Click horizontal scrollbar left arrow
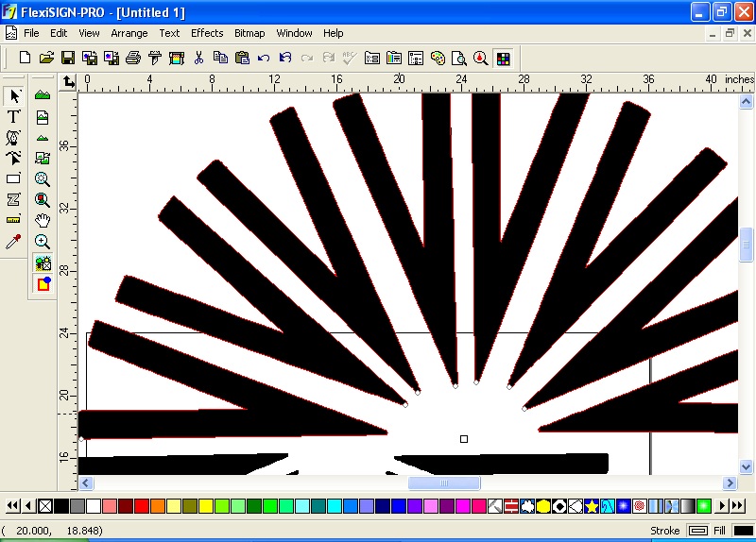Image resolution: width=756 pixels, height=542 pixels. 86,483
